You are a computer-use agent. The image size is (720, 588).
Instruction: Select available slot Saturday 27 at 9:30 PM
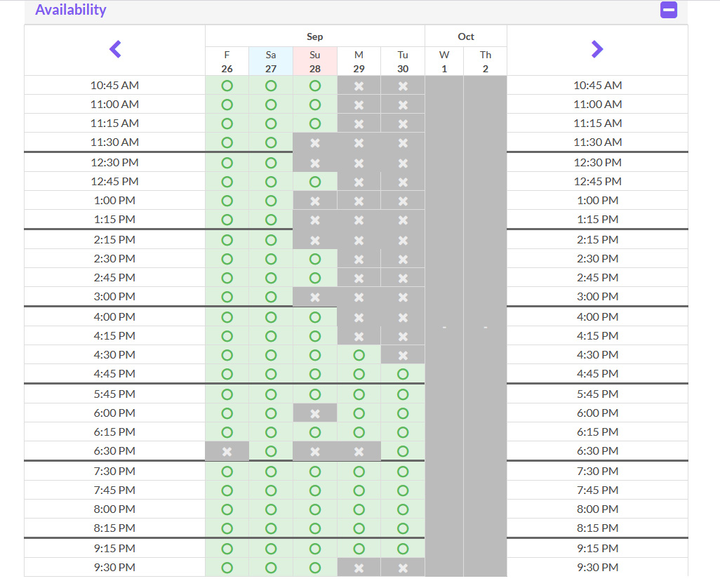(x=271, y=568)
